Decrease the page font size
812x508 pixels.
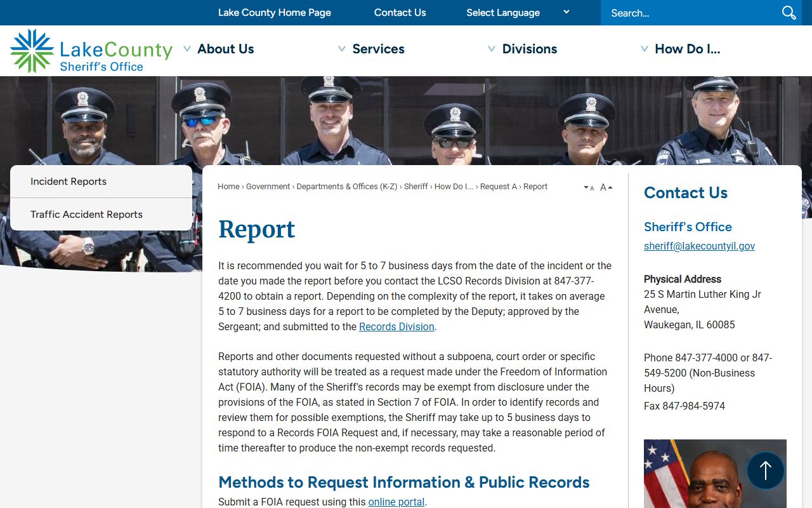click(x=589, y=187)
